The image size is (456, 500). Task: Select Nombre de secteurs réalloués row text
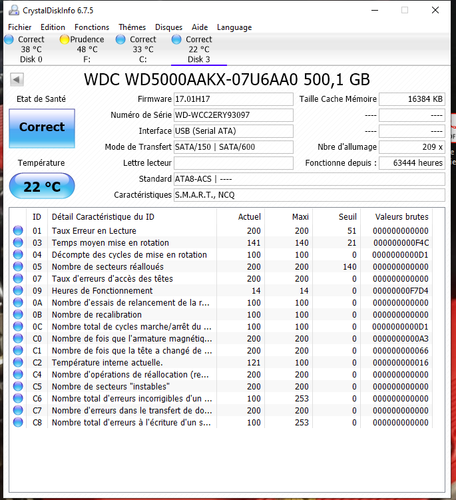point(108,267)
